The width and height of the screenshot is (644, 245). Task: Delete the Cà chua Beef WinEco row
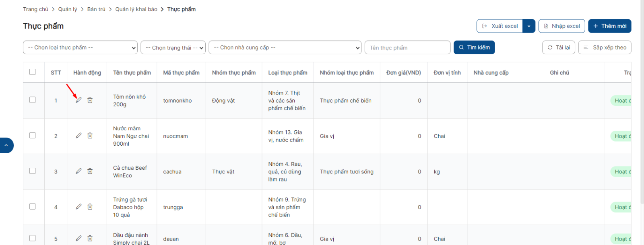click(x=90, y=171)
